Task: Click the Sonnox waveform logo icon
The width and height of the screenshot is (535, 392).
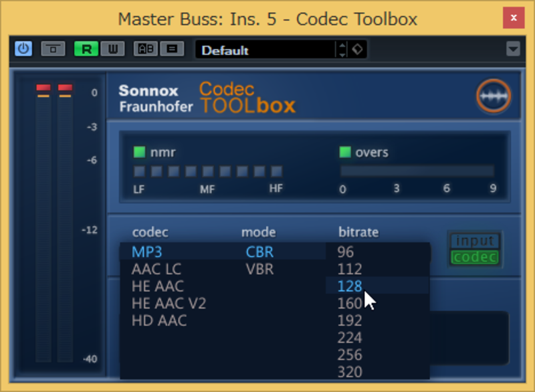Action: [x=494, y=96]
